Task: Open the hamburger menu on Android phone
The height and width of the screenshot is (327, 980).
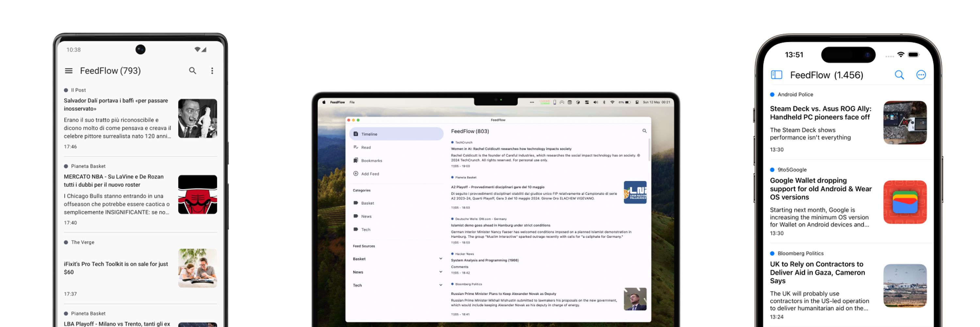Action: [69, 71]
